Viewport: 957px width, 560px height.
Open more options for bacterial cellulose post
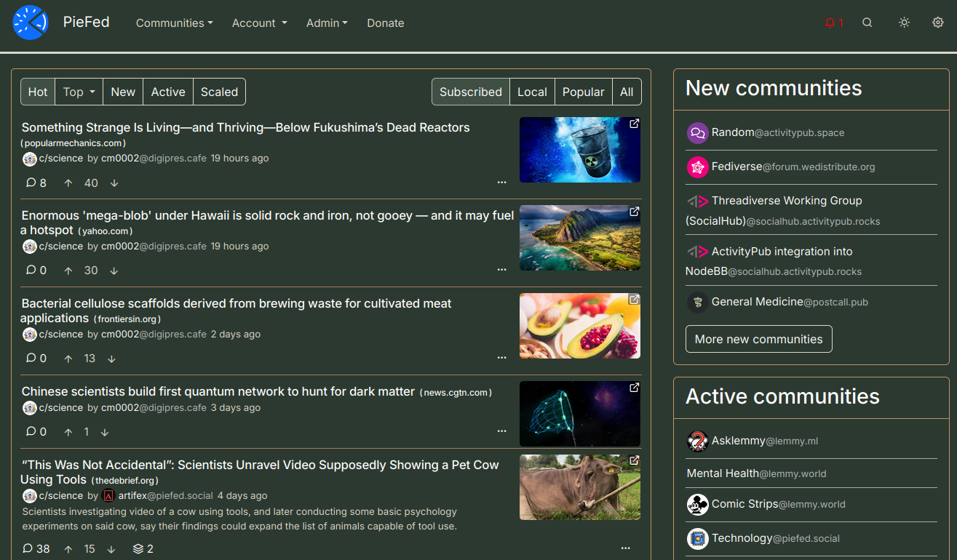point(501,358)
